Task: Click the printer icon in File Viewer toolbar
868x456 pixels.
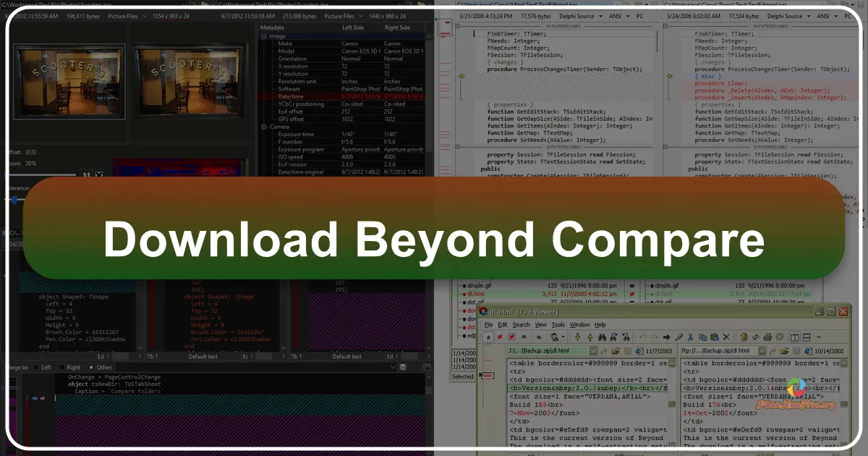Action: (766, 337)
